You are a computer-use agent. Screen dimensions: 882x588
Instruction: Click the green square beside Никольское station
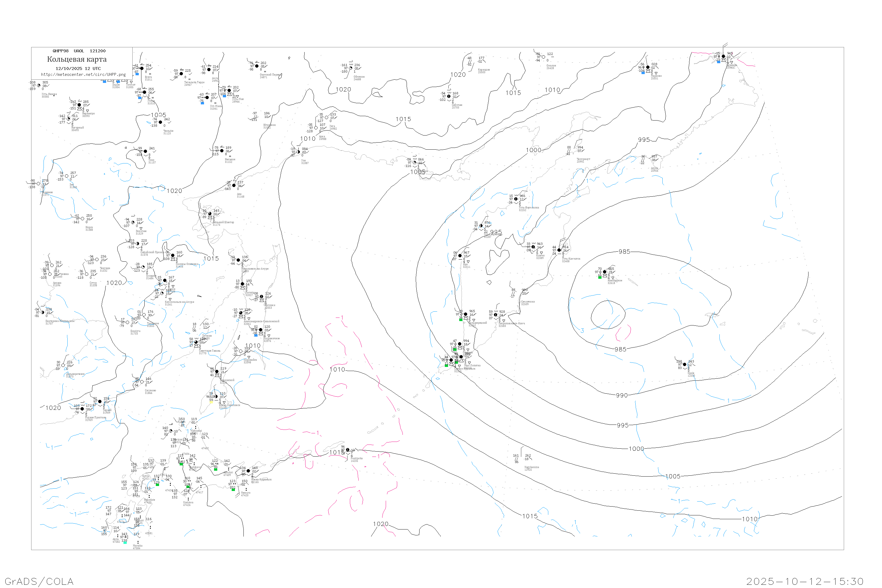[x=600, y=278]
